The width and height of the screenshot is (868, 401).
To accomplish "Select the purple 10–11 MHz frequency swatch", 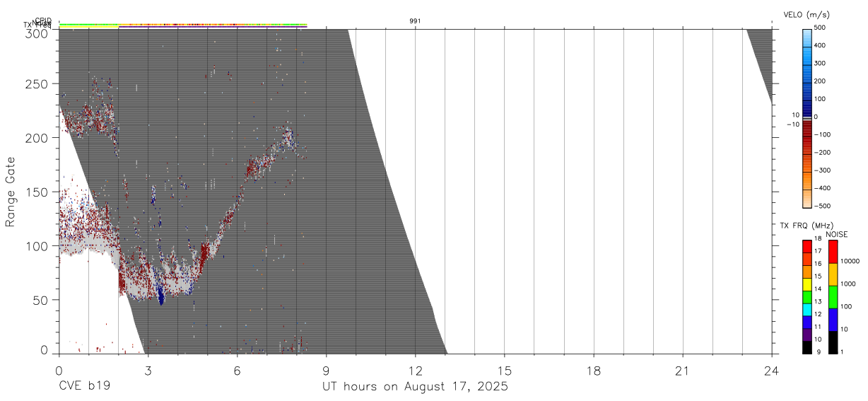I will tap(807, 335).
